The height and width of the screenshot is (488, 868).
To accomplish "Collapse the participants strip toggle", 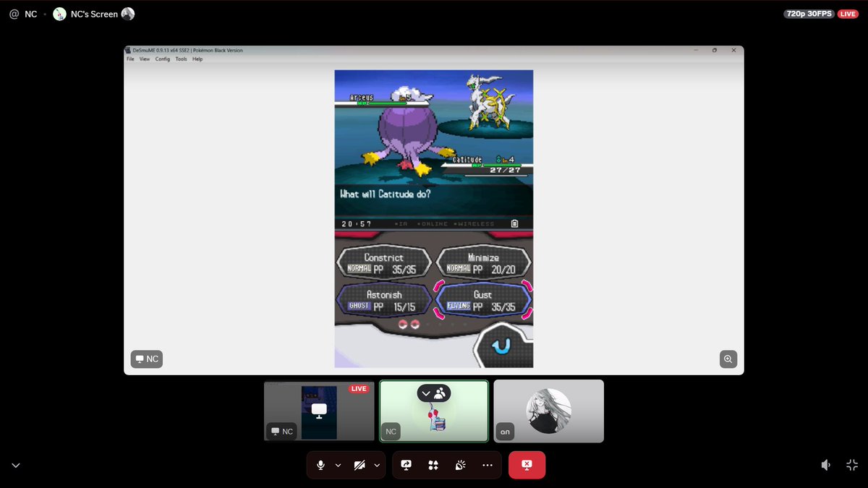I will (434, 393).
